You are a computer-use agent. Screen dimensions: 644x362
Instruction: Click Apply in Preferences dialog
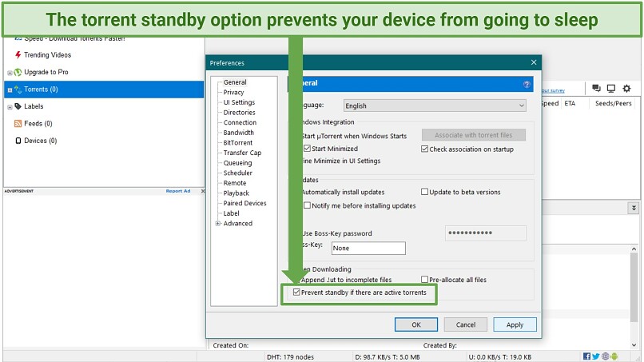pyautogui.click(x=515, y=324)
